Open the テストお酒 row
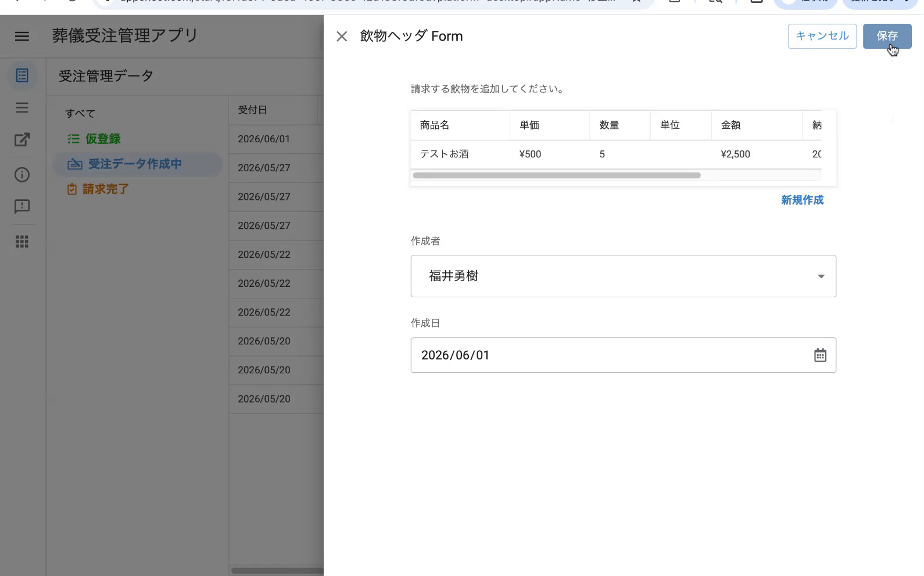This screenshot has width=924, height=576. coord(616,154)
